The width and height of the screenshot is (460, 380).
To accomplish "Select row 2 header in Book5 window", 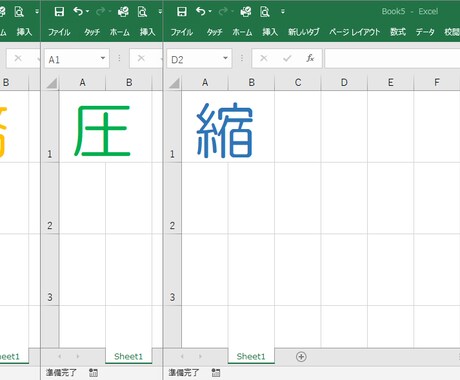I will point(173,198).
